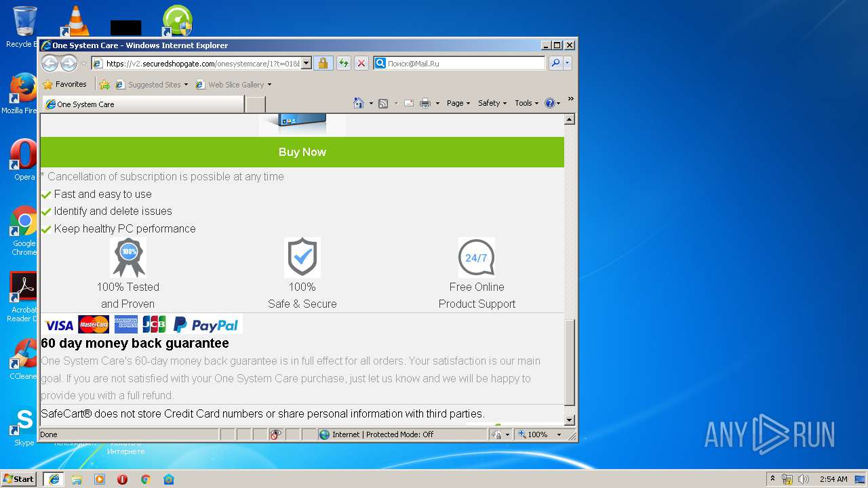Image resolution: width=868 pixels, height=488 pixels.
Task: Open the Favorites star button
Action: click(64, 85)
